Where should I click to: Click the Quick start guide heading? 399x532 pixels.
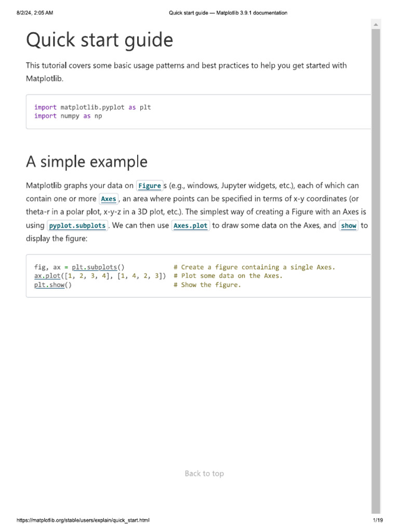tap(100, 40)
